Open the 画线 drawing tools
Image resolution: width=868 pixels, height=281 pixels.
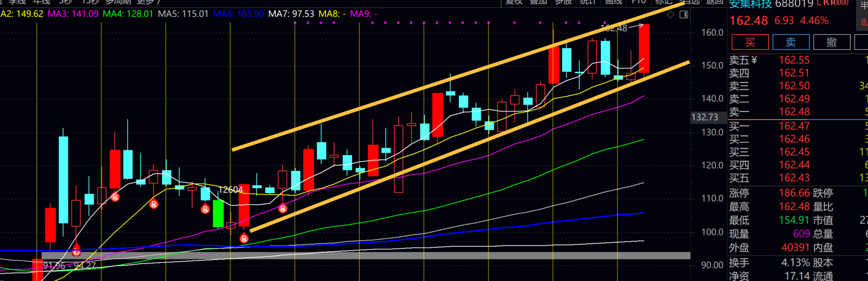coord(613,2)
